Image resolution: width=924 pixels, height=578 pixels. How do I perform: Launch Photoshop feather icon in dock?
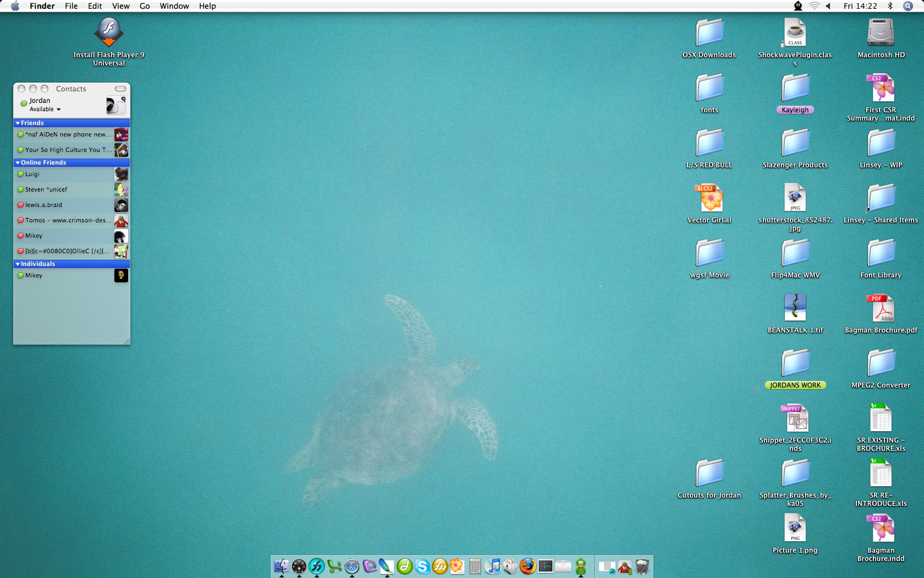click(387, 566)
